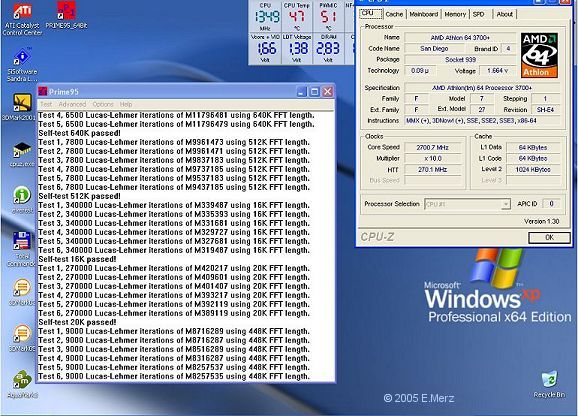The height and width of the screenshot is (416, 578).
Task: Click the CPU MHz readout '1349'
Action: point(267,17)
